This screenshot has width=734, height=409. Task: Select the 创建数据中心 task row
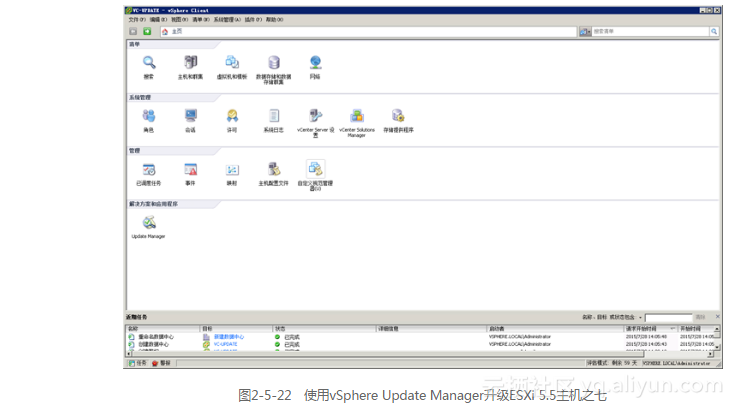[420, 344]
